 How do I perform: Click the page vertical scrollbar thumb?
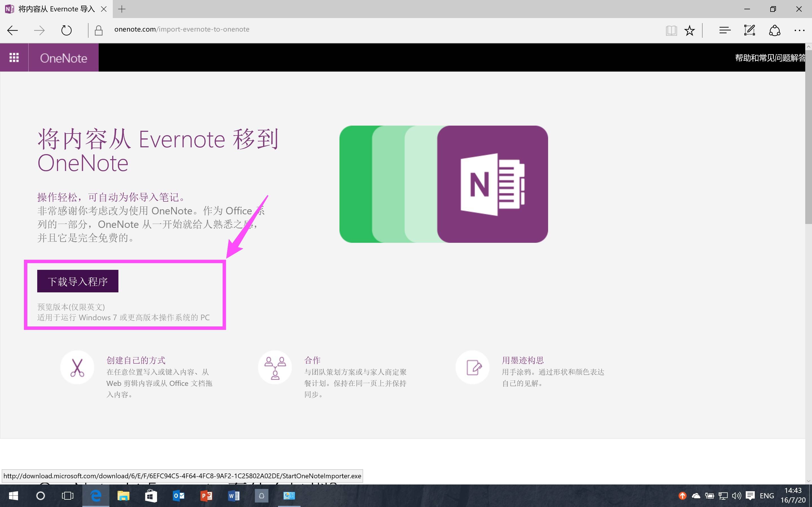pyautogui.click(x=808, y=134)
